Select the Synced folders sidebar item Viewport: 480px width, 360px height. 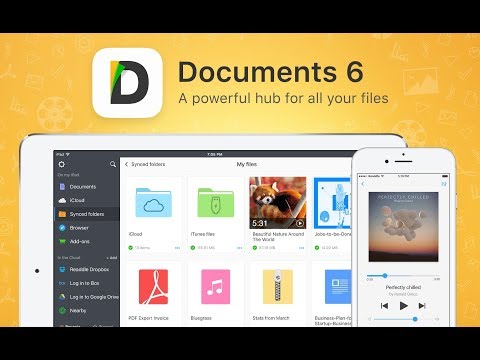pyautogui.click(x=87, y=214)
